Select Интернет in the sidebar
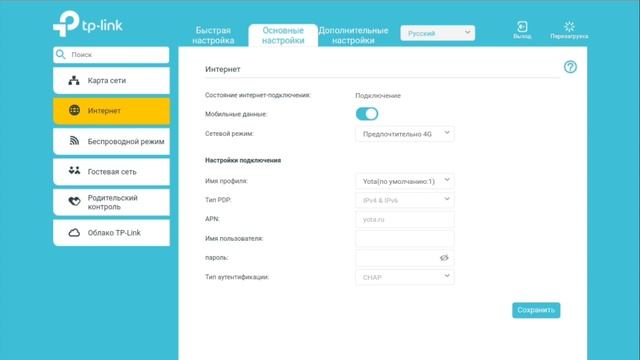The width and height of the screenshot is (640, 360). coord(111,111)
